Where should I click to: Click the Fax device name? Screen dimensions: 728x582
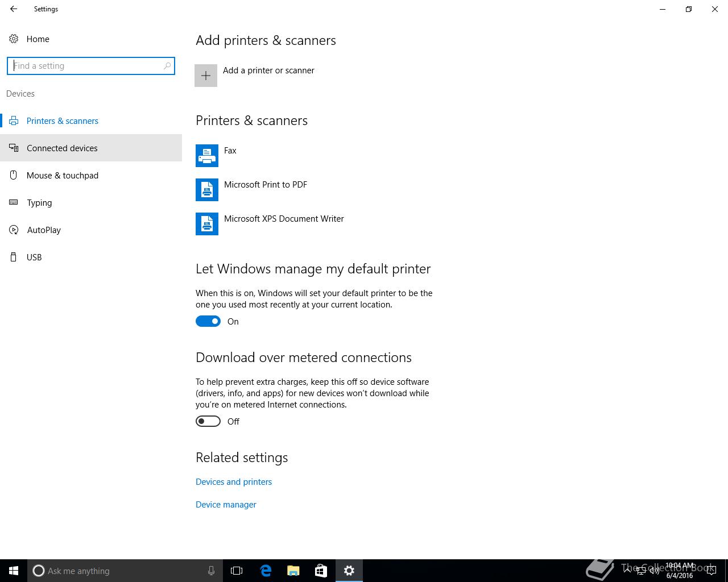tap(230, 151)
